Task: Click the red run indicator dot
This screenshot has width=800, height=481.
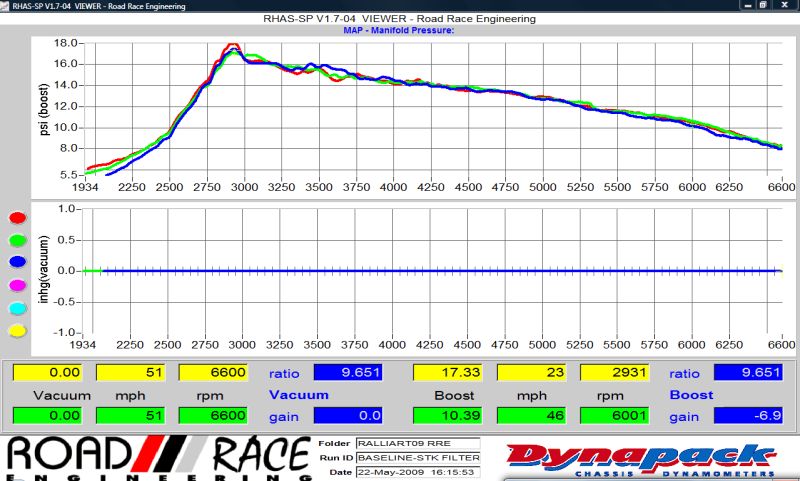Action: point(15,217)
